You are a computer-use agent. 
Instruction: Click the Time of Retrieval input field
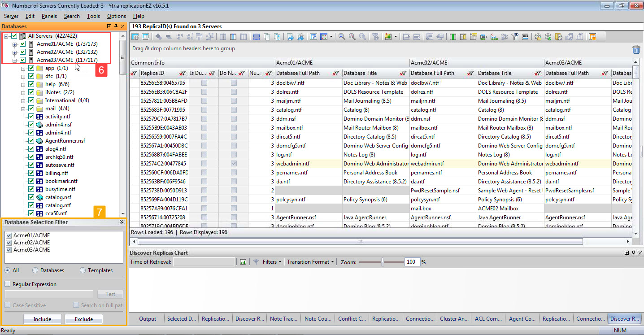(x=204, y=261)
